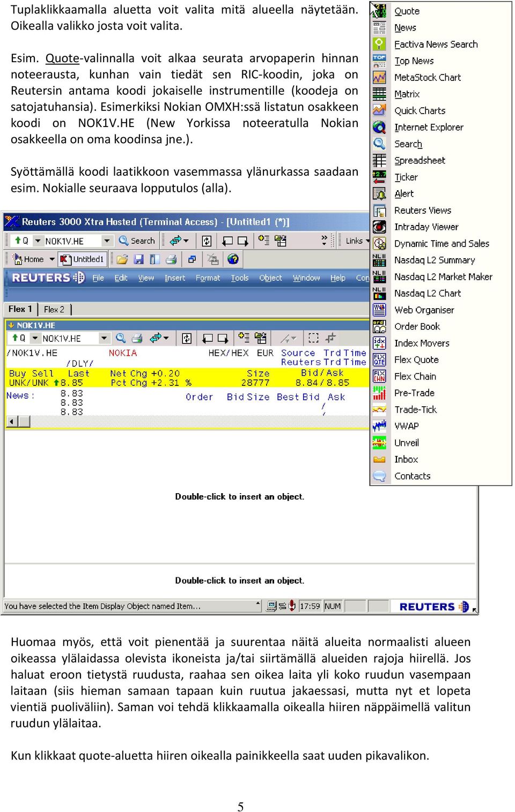This screenshot has height=812, width=515.
Task: Click the Save disk icon
Action: point(138,259)
